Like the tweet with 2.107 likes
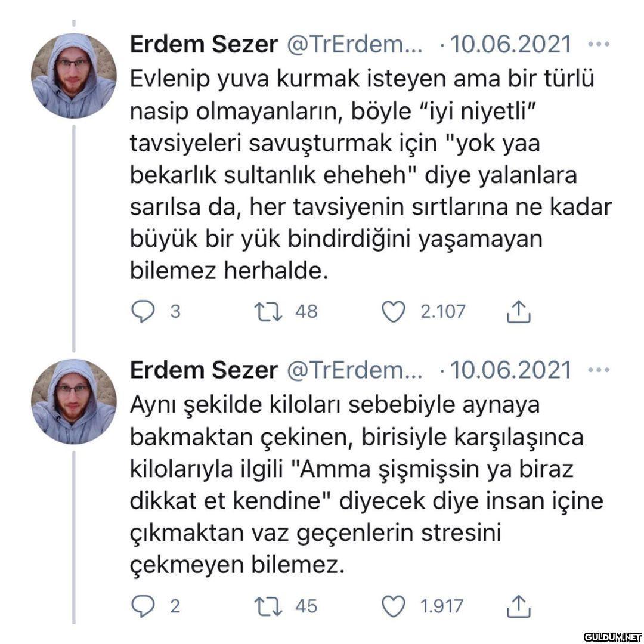Image resolution: width=644 pixels, height=644 pixels. (394, 311)
